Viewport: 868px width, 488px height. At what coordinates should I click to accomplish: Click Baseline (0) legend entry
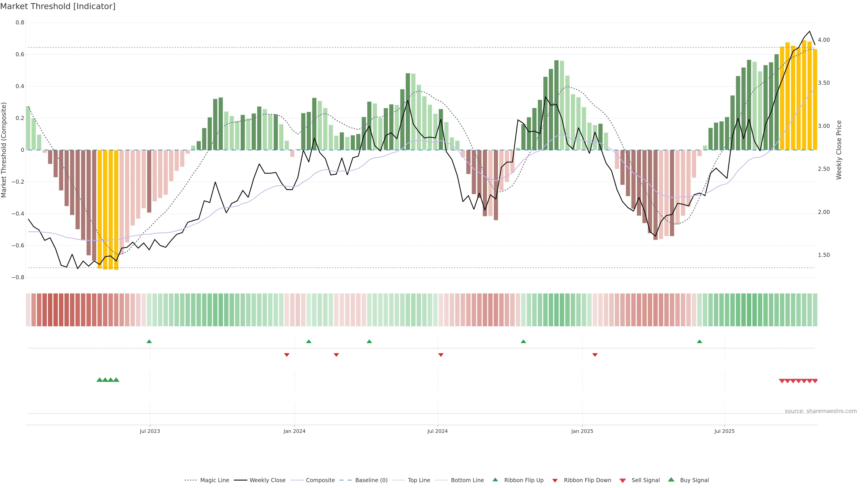click(371, 480)
